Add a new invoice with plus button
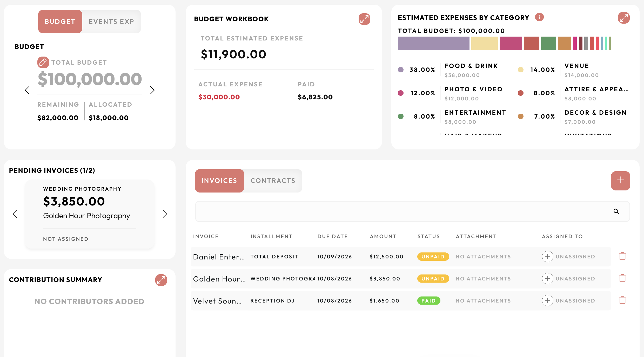Viewport: 644px width, 357px height. [x=620, y=181]
